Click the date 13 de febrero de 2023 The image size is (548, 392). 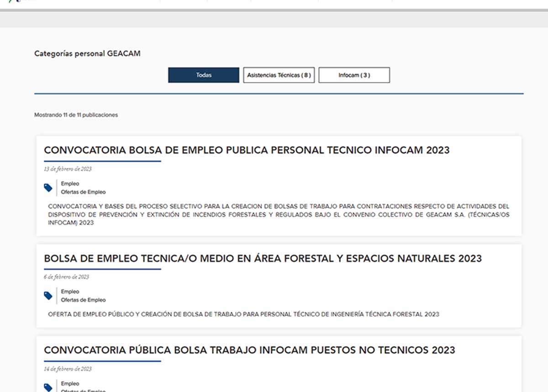click(x=68, y=169)
